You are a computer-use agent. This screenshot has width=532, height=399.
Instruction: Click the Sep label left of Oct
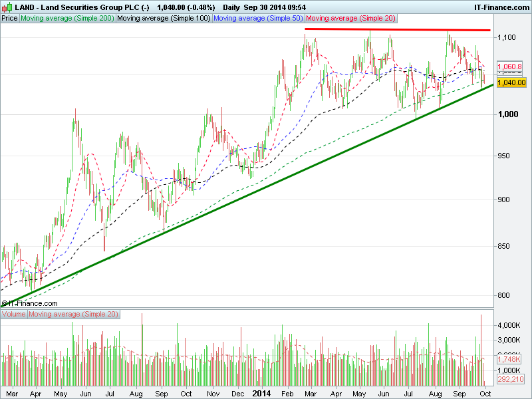(162, 394)
